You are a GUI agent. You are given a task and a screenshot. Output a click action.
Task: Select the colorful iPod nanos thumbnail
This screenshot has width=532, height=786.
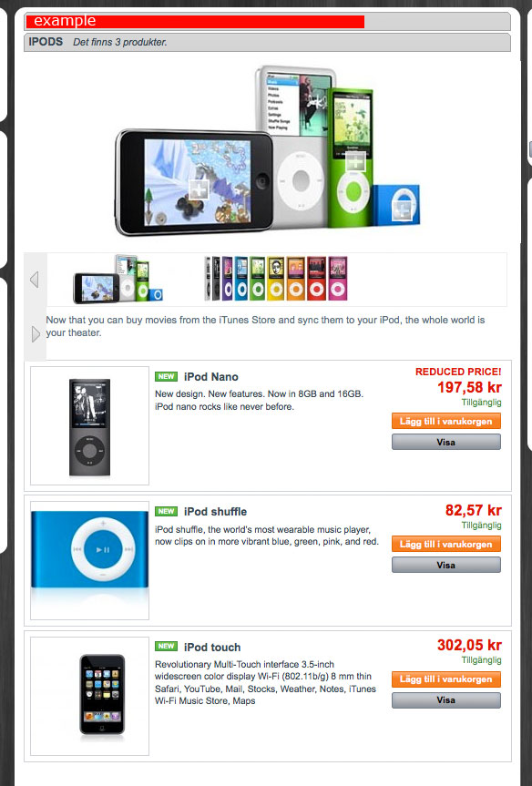click(x=276, y=279)
